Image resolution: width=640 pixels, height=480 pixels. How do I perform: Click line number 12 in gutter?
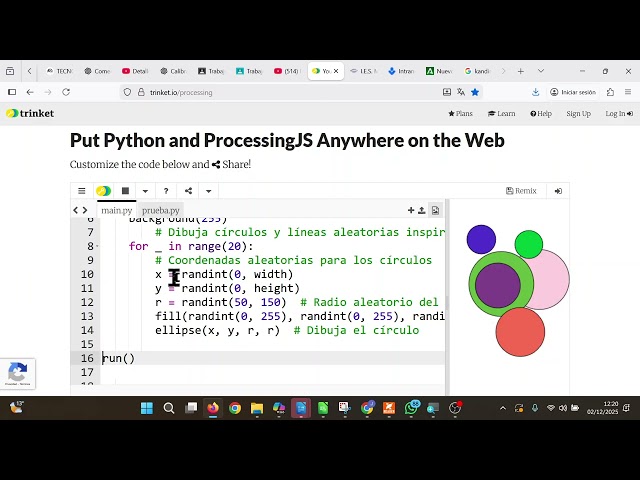(87, 302)
